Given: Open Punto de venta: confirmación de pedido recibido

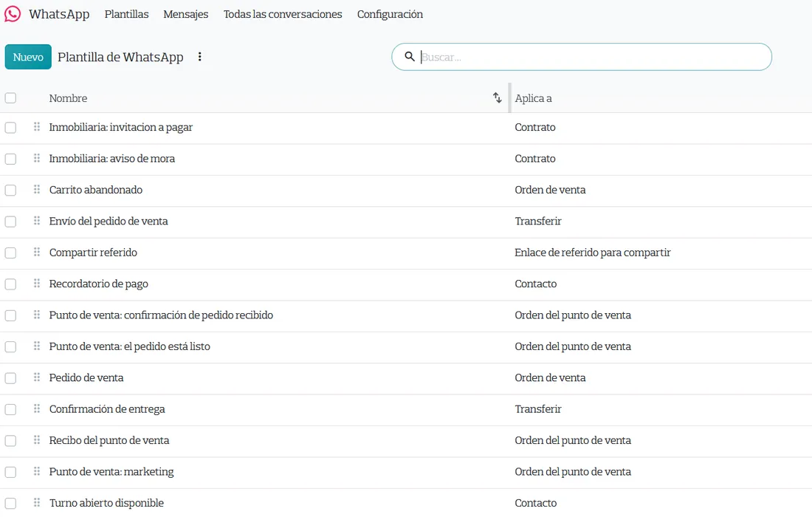Looking at the screenshot, I should 161,315.
